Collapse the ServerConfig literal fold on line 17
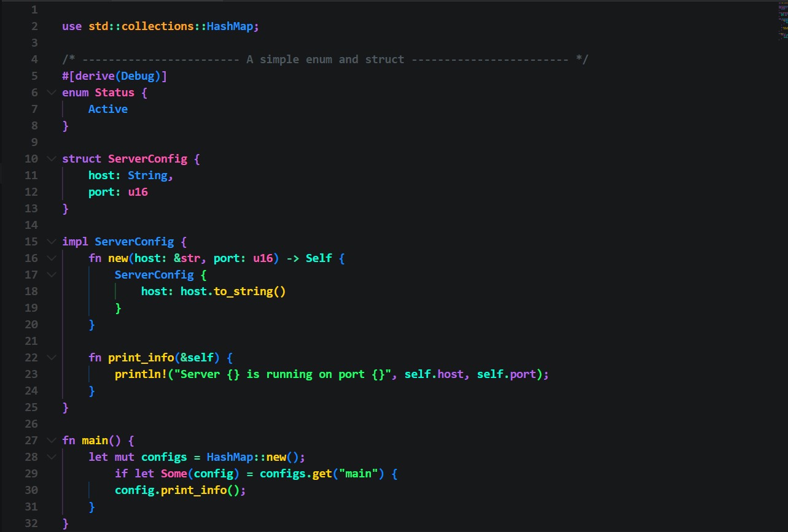788x532 pixels. tap(50, 275)
